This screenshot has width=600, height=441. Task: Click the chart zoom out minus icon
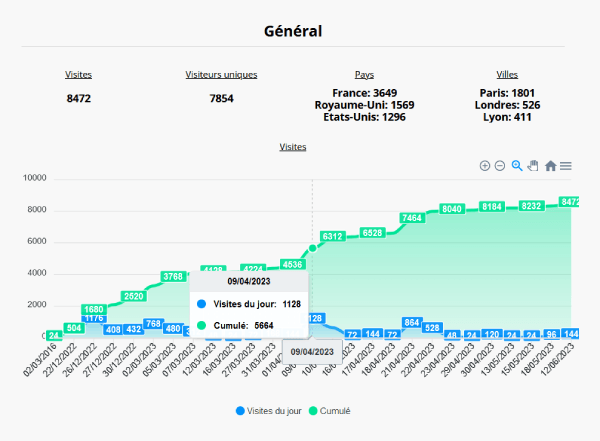pos(500,166)
